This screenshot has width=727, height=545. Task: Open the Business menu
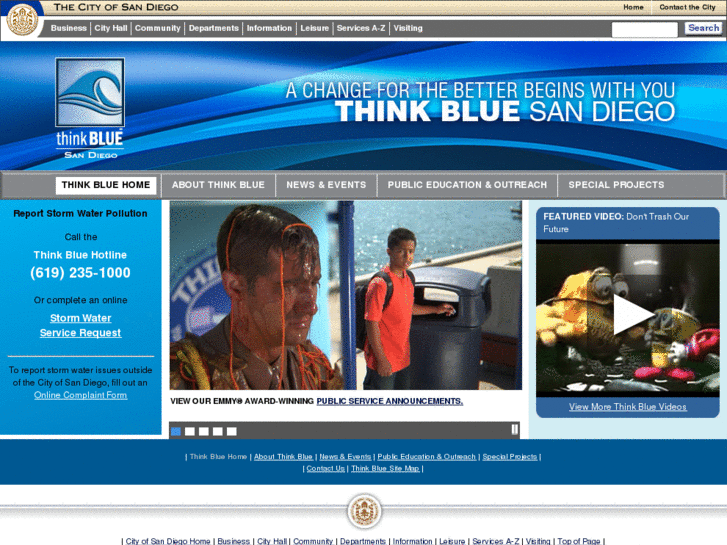tap(69, 28)
